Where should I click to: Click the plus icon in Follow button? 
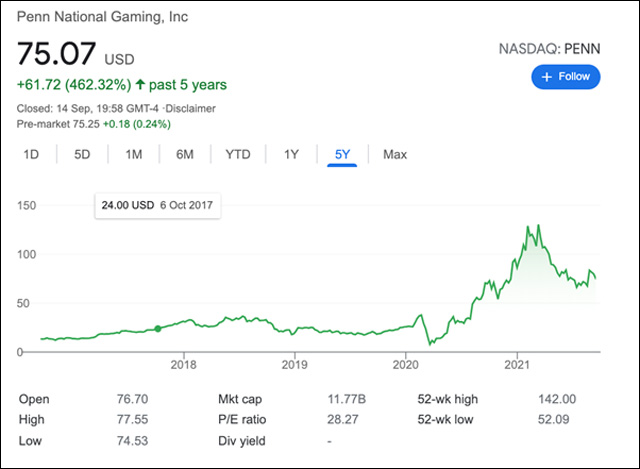coord(546,77)
